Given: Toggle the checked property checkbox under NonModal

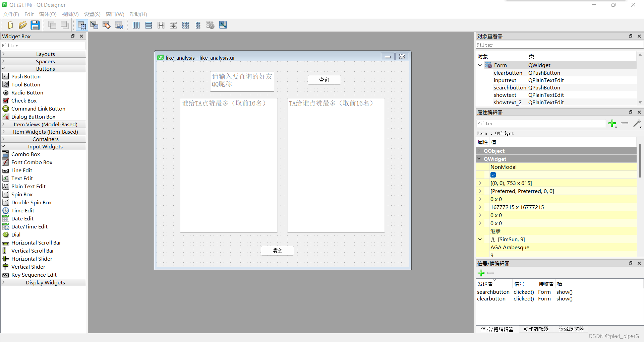Looking at the screenshot, I should tap(493, 175).
